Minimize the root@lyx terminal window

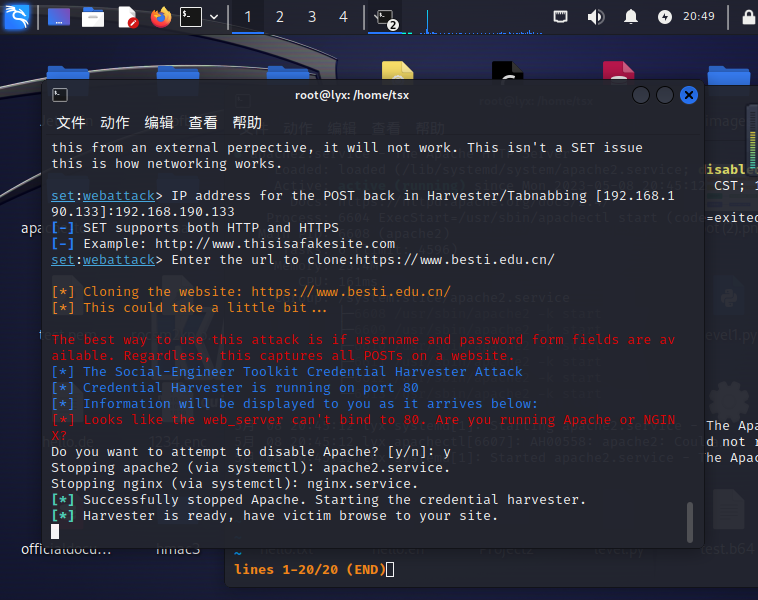coord(641,95)
